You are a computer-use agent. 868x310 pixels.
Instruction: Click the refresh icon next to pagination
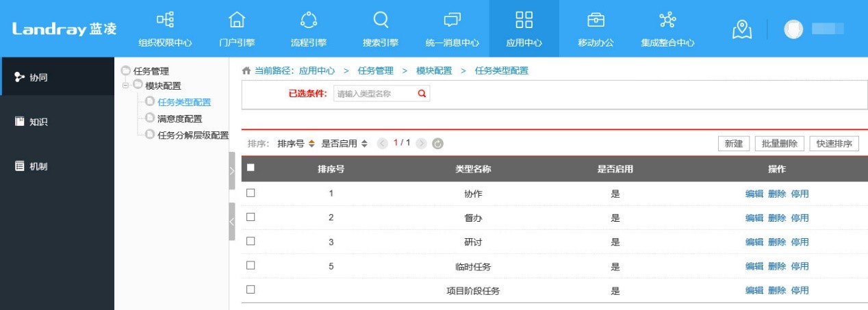pyautogui.click(x=438, y=144)
